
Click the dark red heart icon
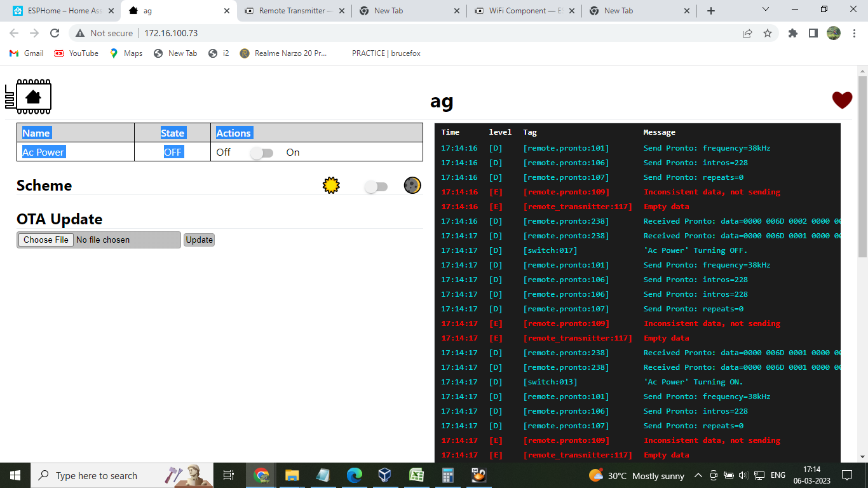click(x=842, y=100)
